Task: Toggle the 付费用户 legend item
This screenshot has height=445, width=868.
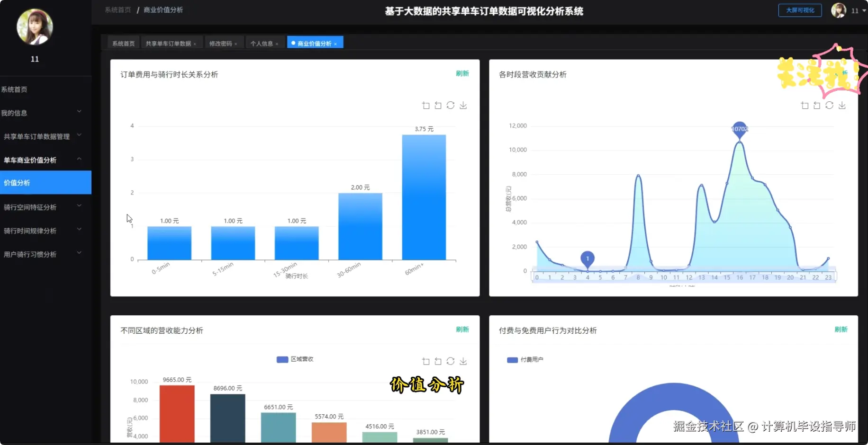Action: 525,360
